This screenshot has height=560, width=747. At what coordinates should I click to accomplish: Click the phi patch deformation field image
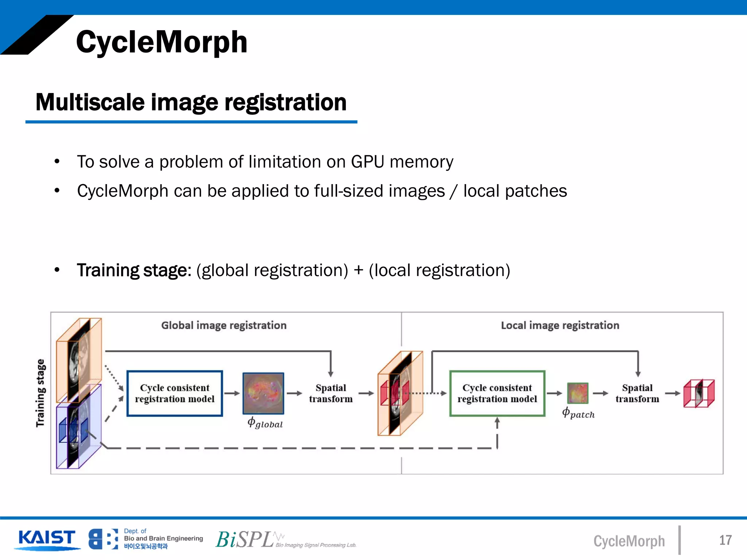click(578, 393)
